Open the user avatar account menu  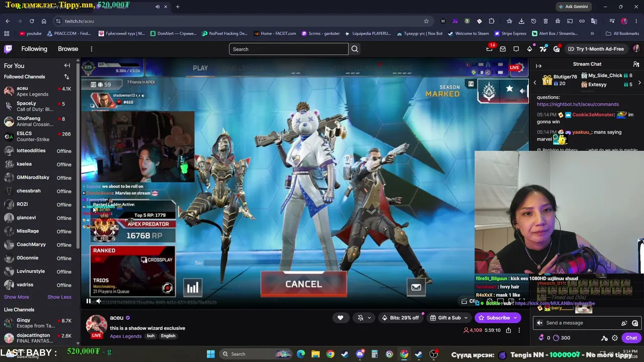click(x=636, y=49)
